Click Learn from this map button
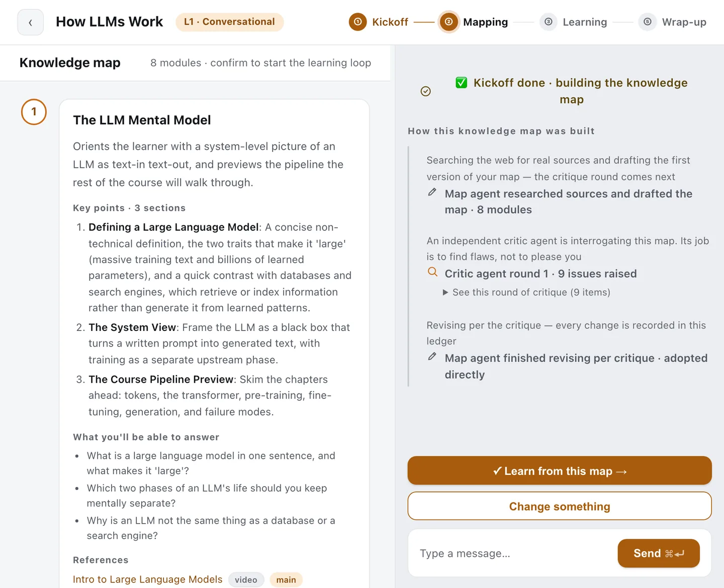Image resolution: width=724 pixels, height=588 pixels. point(560,471)
